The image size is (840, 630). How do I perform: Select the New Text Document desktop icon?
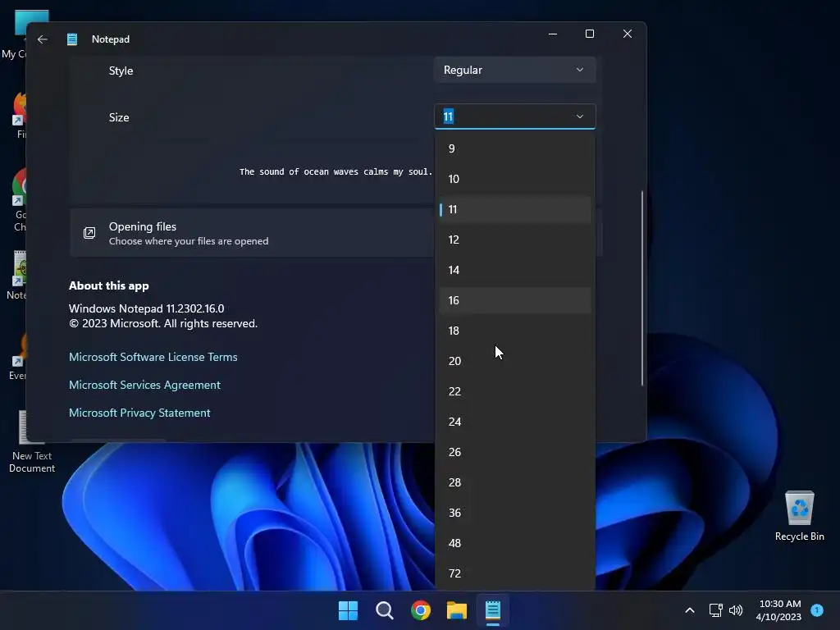point(32,442)
